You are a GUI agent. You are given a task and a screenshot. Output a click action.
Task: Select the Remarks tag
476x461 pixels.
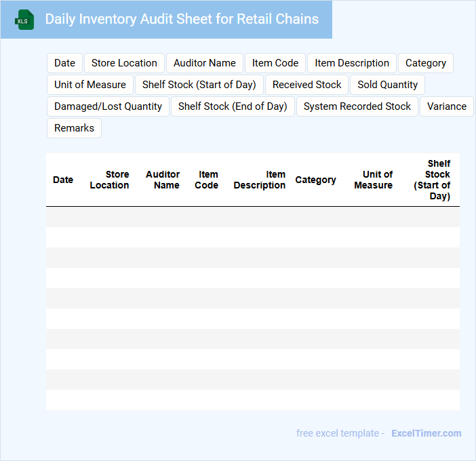[x=74, y=128]
